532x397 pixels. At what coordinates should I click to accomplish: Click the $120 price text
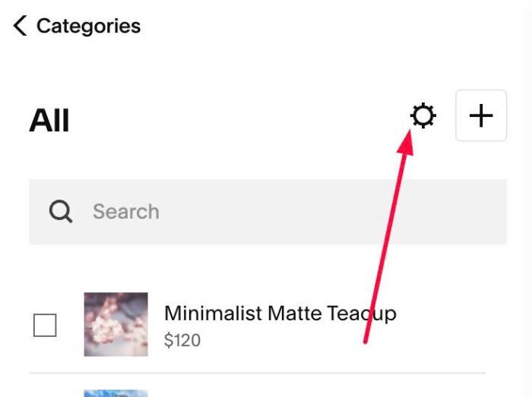tap(182, 340)
